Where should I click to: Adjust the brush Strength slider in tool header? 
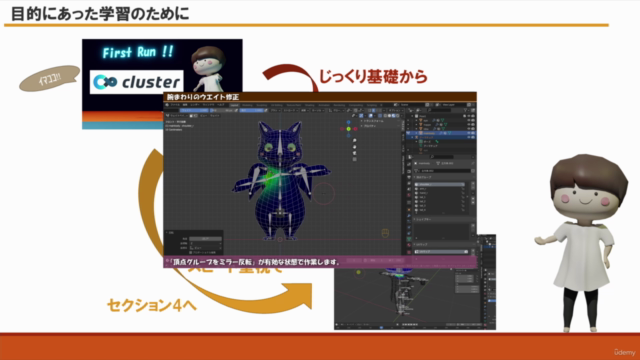[x=251, y=111]
